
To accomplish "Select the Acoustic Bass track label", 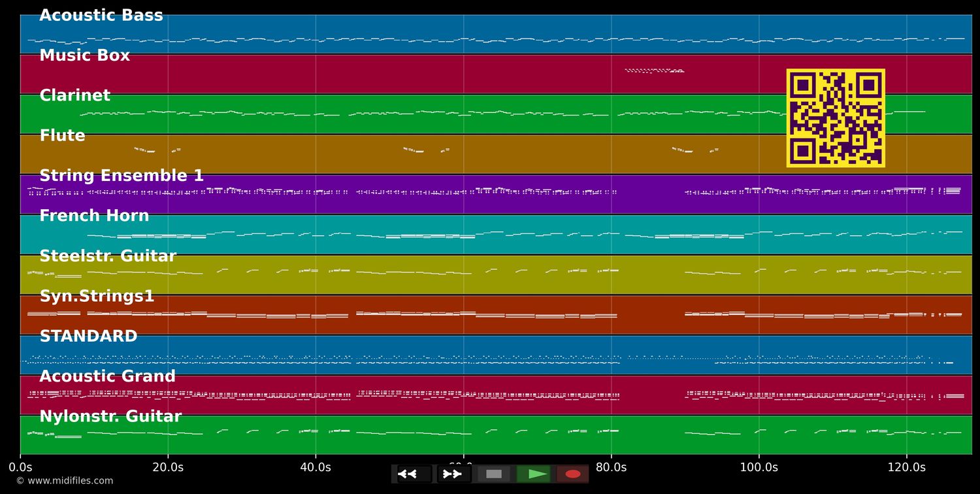I will click(101, 16).
